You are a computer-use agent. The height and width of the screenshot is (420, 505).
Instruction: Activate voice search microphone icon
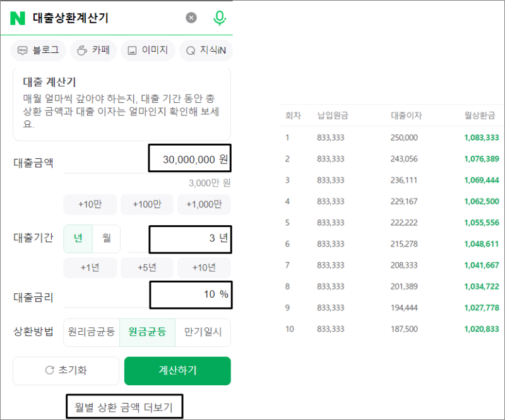point(219,18)
